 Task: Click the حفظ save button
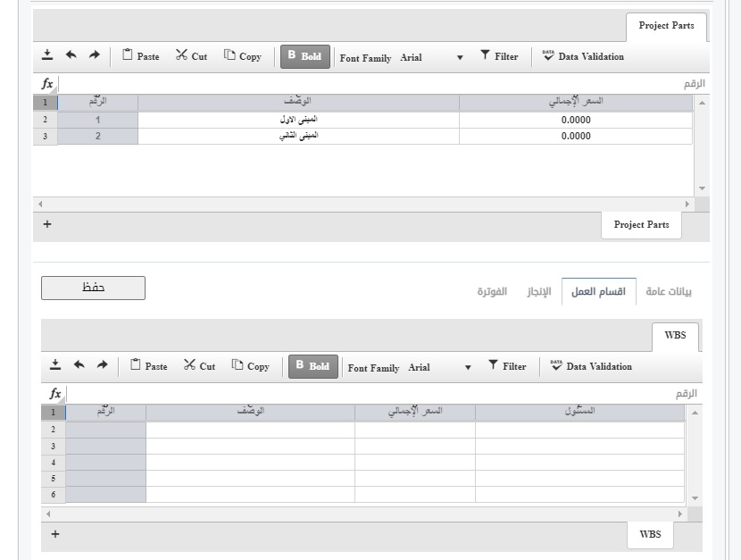[93, 288]
